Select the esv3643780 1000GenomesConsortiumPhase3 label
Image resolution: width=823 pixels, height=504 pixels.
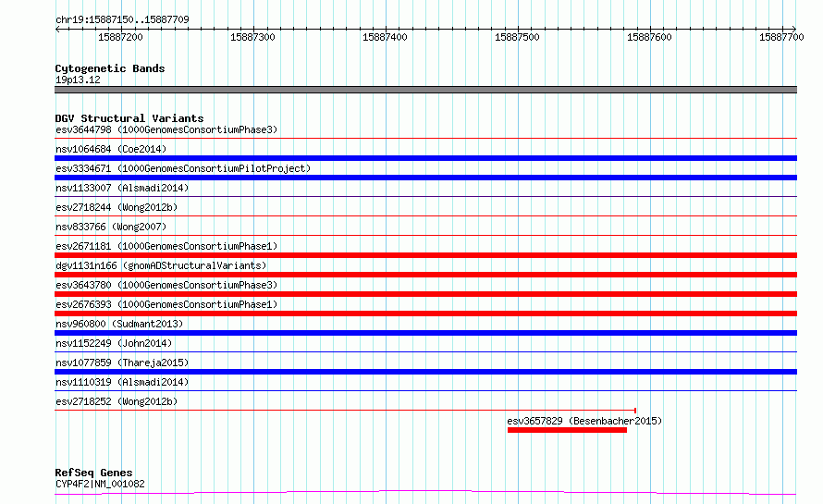click(x=166, y=285)
